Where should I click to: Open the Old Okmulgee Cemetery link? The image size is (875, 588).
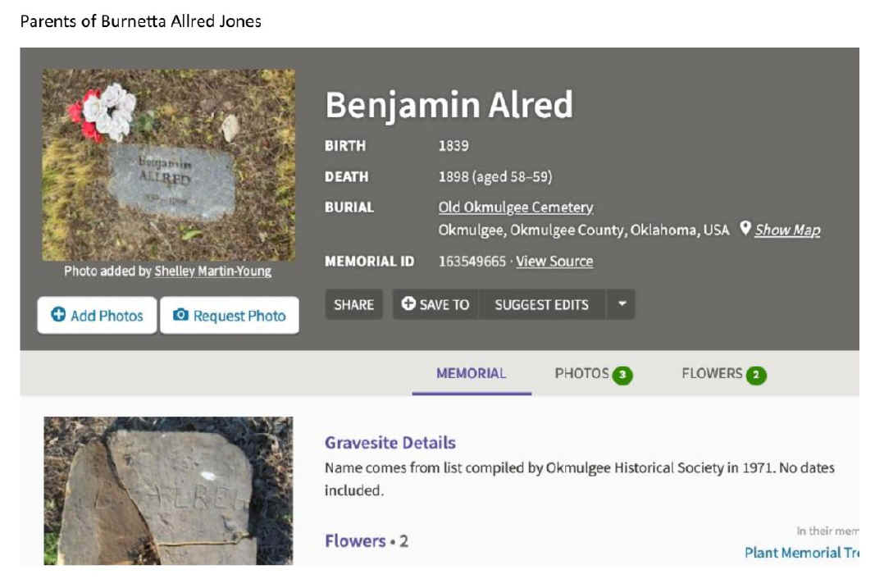point(515,207)
